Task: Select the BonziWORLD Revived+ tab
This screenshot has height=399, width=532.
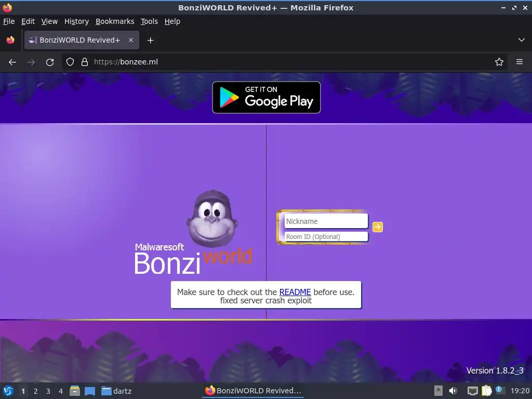Action: point(82,40)
